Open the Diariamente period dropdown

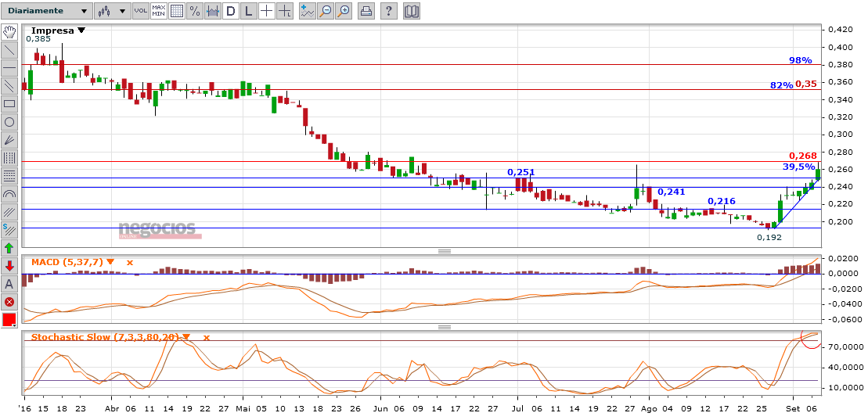46,11
